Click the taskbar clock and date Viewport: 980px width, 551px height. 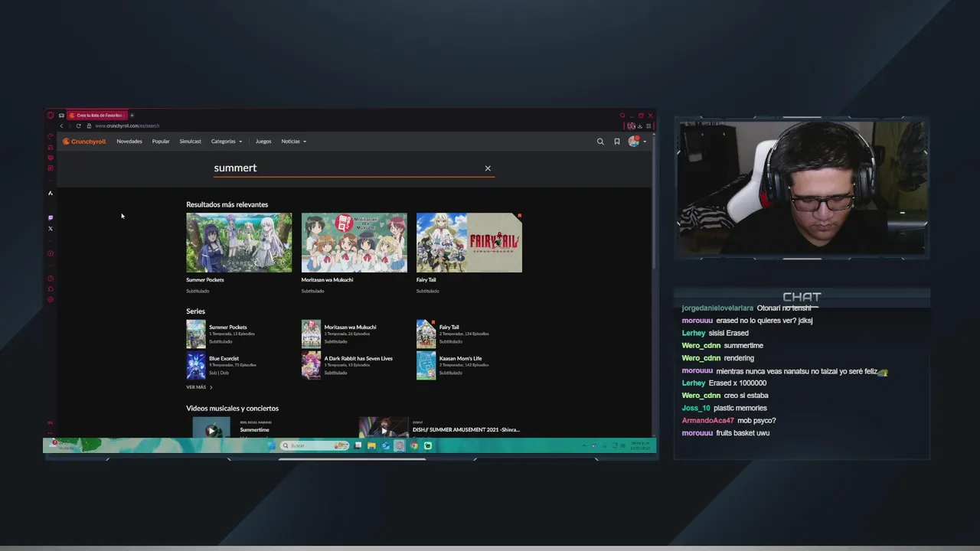640,445
